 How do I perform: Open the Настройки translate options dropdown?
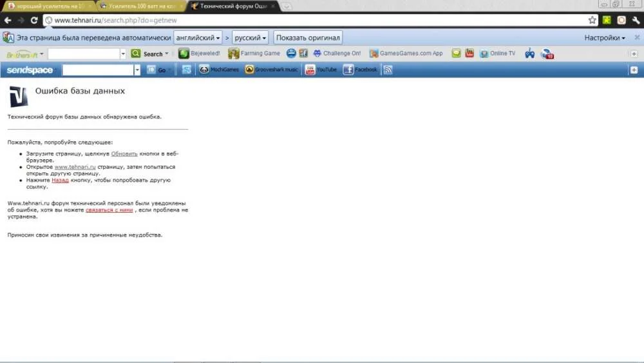(605, 38)
